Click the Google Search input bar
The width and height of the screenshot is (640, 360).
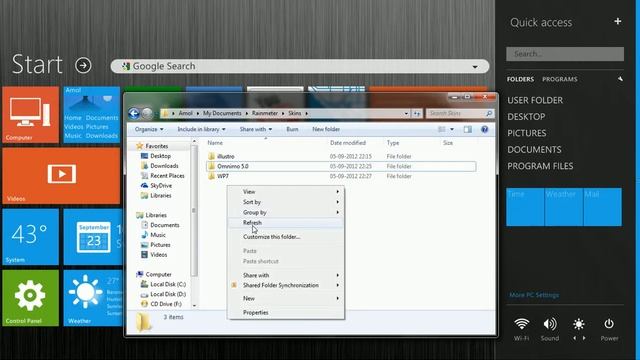point(300,66)
